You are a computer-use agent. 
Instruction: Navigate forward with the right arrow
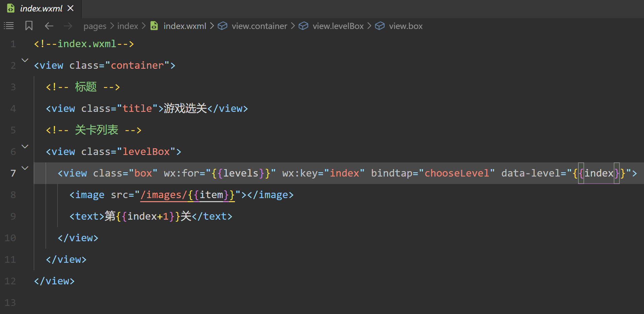pyautogui.click(x=68, y=26)
